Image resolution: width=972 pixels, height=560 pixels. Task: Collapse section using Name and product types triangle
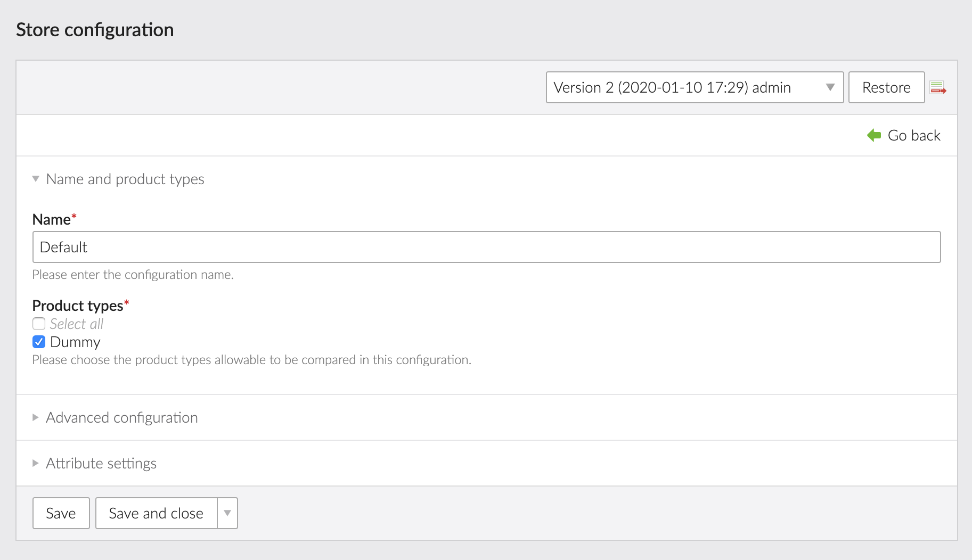pyautogui.click(x=36, y=179)
